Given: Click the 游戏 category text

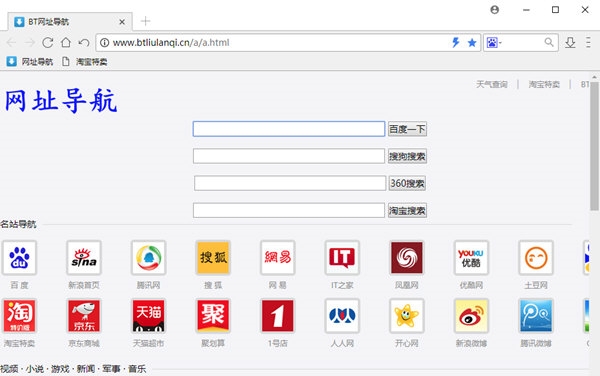Looking at the screenshot, I should click(x=60, y=369).
